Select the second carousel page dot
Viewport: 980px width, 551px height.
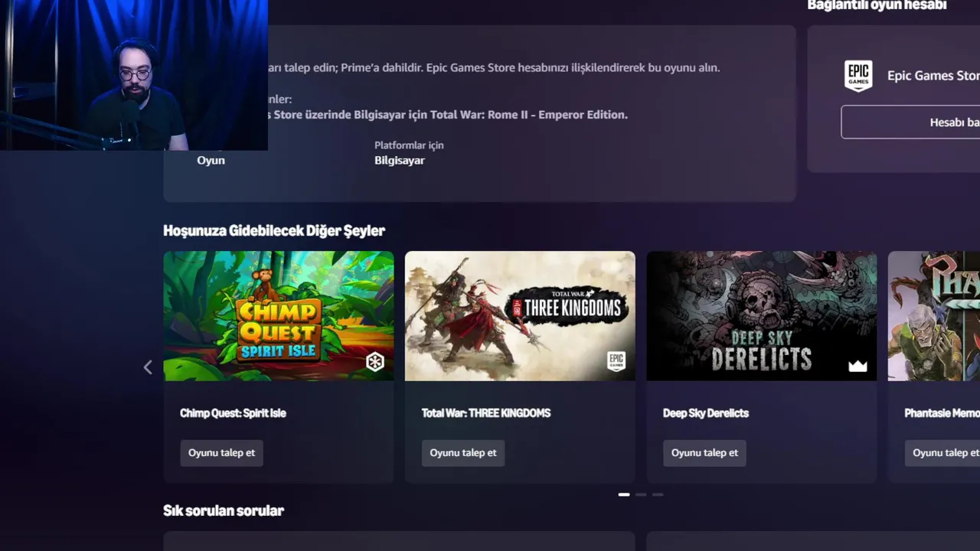click(641, 494)
